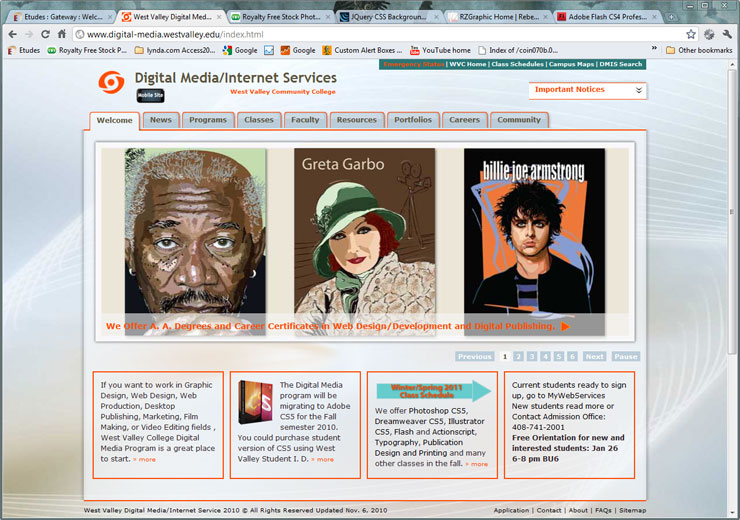The image size is (740, 520).
Task: Click the Next slide button
Action: 594,357
